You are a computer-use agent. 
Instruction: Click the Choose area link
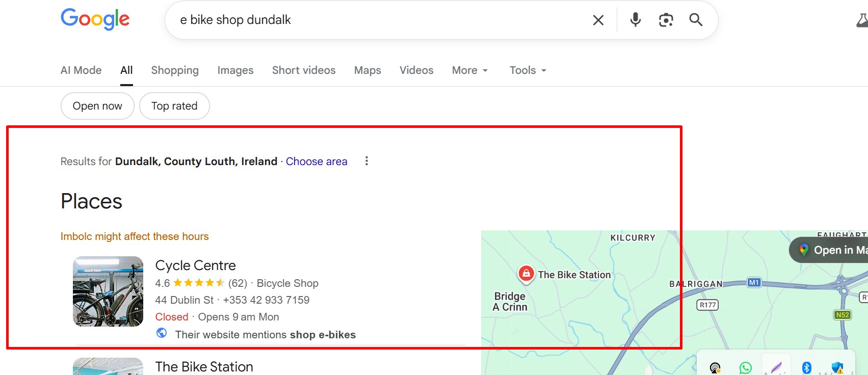click(317, 162)
